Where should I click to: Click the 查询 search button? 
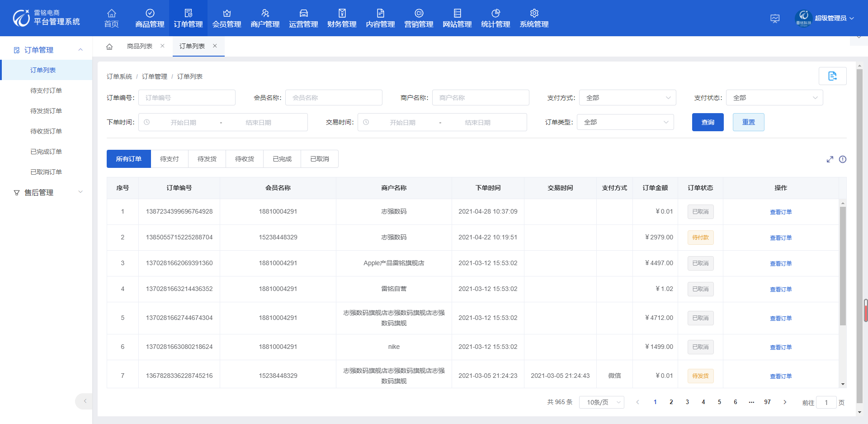pos(708,122)
